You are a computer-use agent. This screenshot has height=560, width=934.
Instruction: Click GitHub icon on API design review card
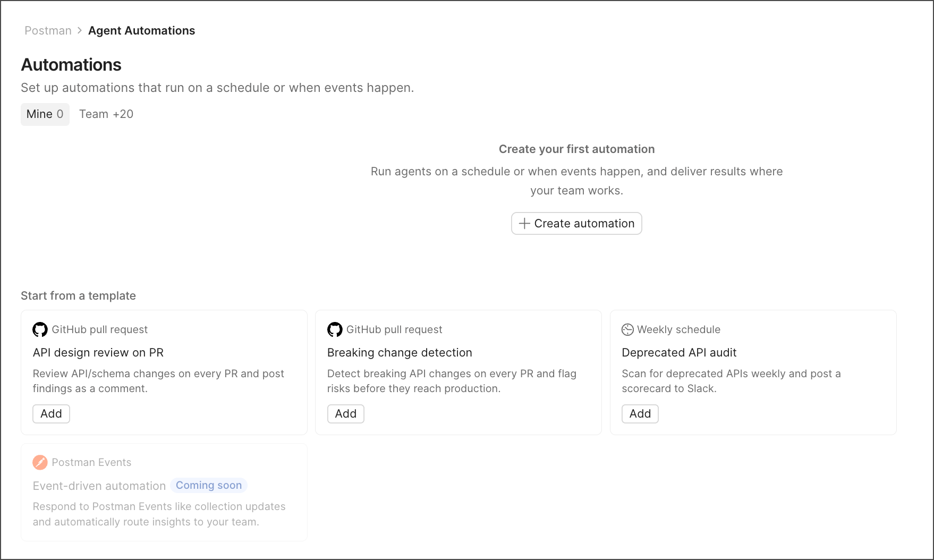point(40,329)
